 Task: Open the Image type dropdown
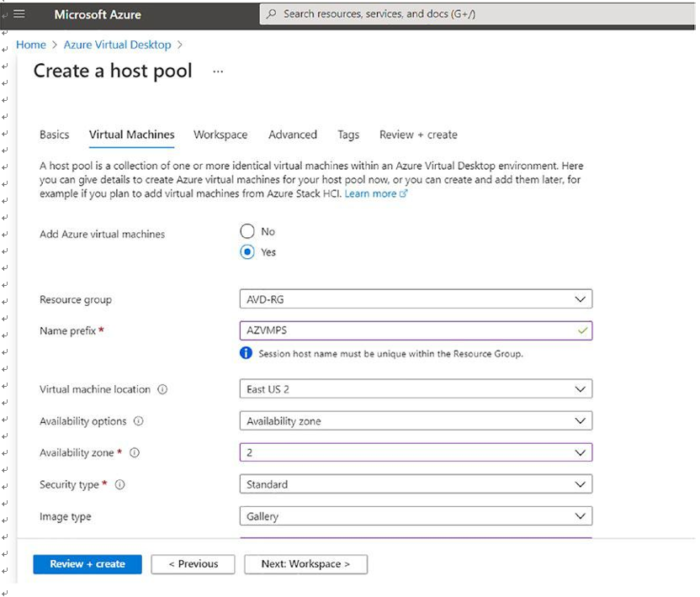click(416, 515)
